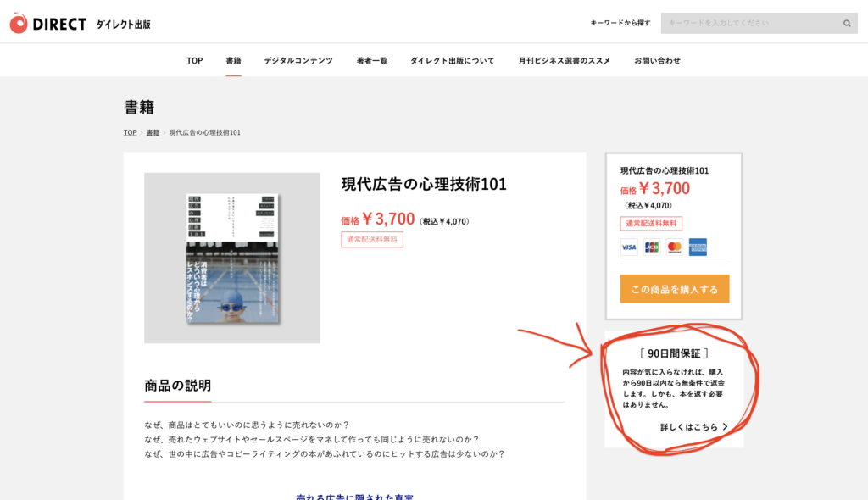
Task: Click the 書籍 page heading
Action: [139, 107]
